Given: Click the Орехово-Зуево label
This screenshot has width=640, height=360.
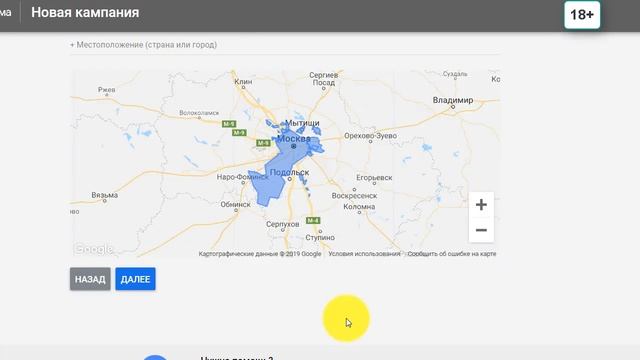Looking at the screenshot, I should [x=370, y=136].
